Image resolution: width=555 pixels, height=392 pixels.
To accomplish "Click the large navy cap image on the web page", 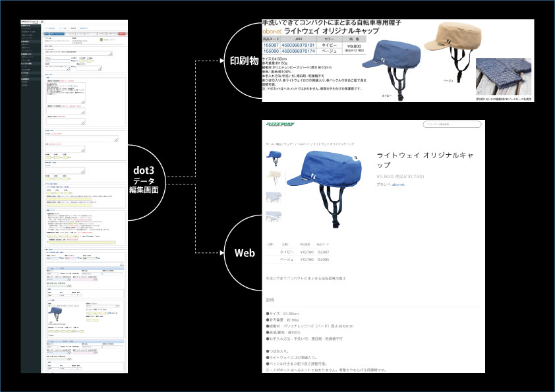I will tap(324, 188).
